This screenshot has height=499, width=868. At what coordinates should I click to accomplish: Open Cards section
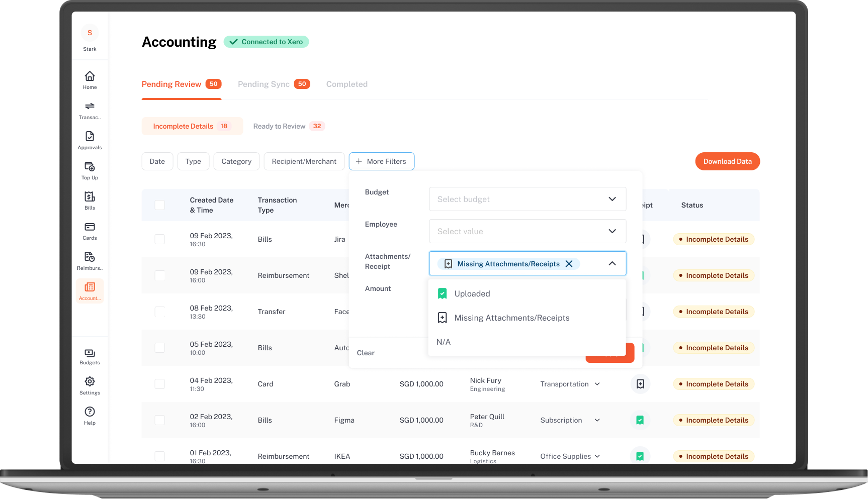coord(90,231)
